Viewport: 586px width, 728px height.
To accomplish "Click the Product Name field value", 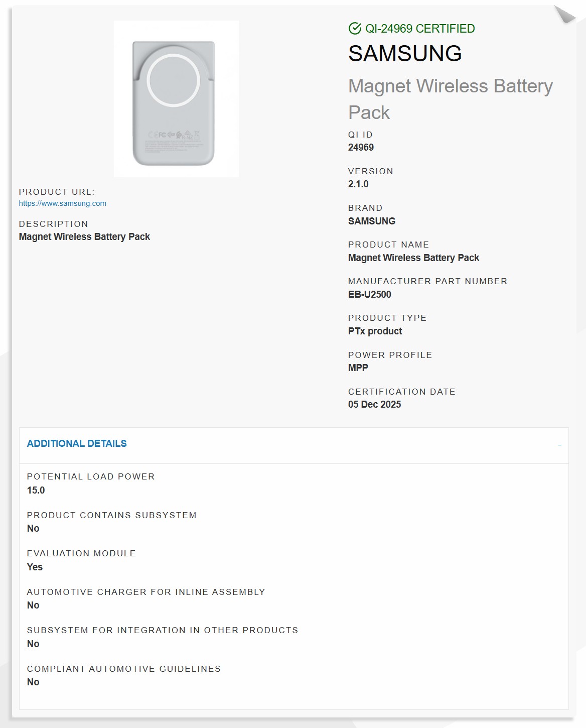I will click(413, 258).
